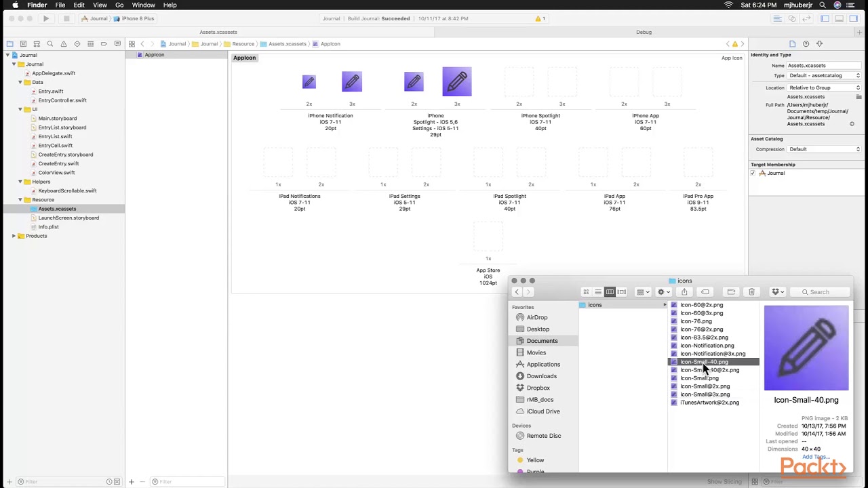The image size is (868, 488).
Task: Click the Name field Assets.xcassets
Action: 824,65
